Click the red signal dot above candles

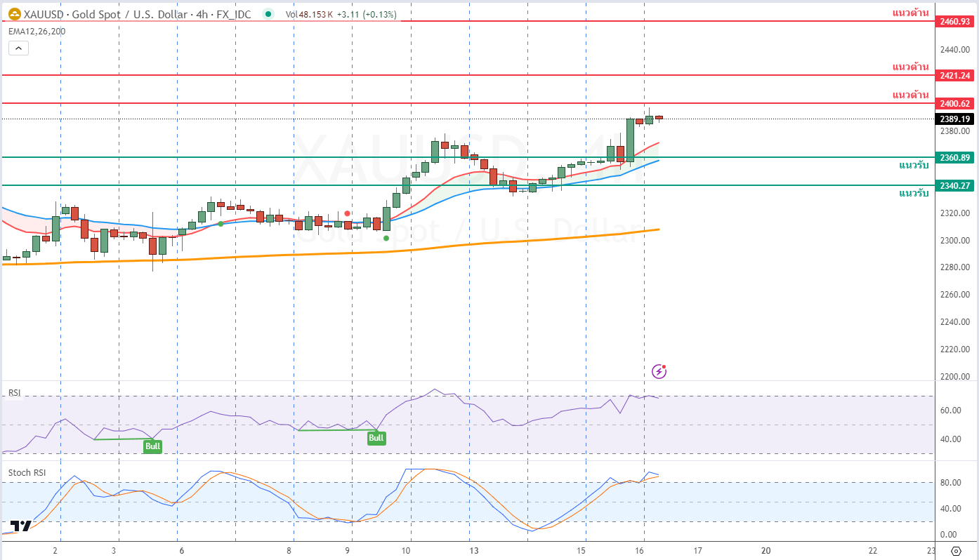pyautogui.click(x=347, y=213)
